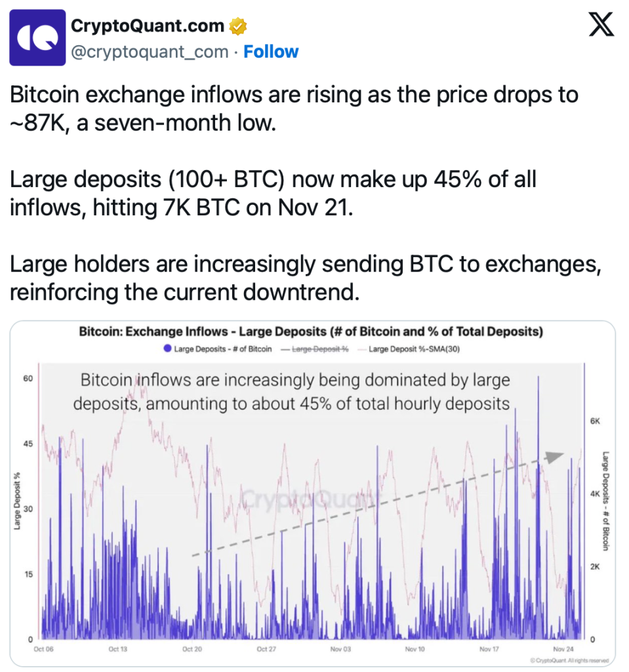The height and width of the screenshot is (672, 629).
Task: Click the CryptoQuant profile avatar
Action: click(x=37, y=37)
